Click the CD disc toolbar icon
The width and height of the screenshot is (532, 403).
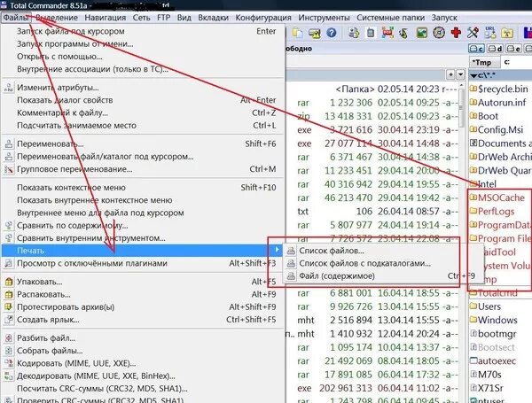[439, 33]
